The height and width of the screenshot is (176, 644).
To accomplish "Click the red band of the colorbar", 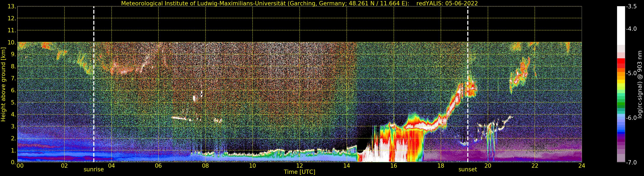I will [x=621, y=63].
